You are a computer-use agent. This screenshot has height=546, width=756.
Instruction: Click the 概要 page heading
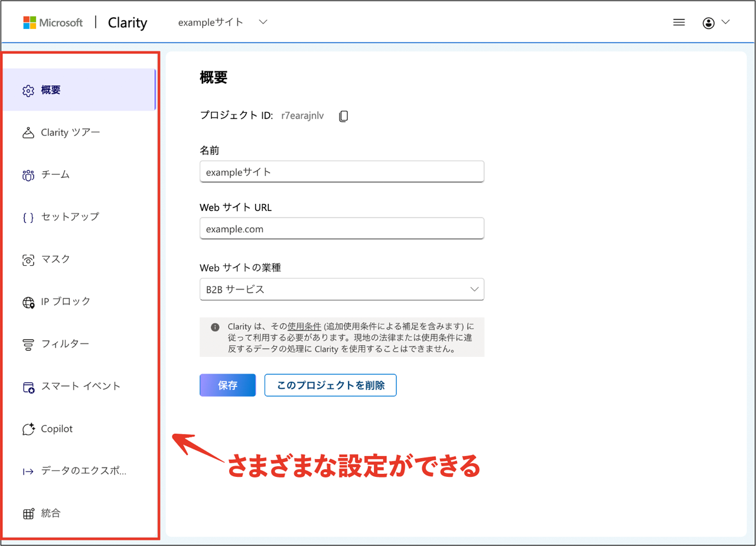[214, 77]
